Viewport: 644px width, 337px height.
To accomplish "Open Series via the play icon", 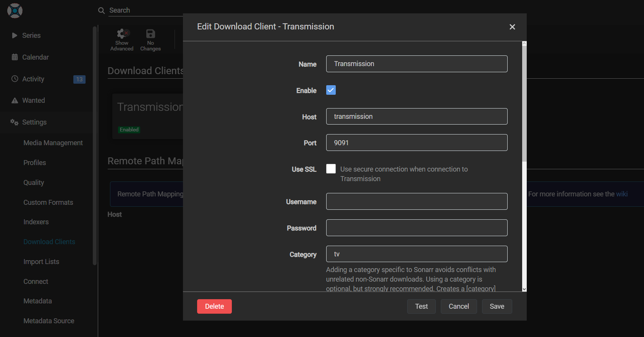I will pos(15,36).
